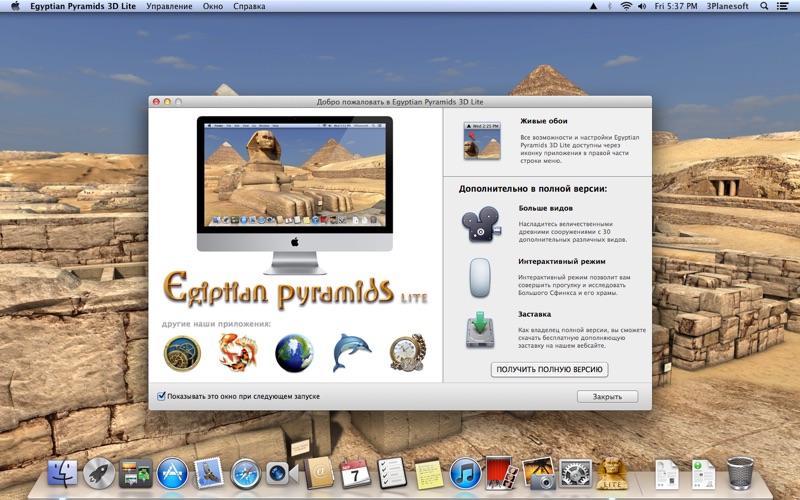
Task: Open the Окно menu
Action: click(x=213, y=6)
